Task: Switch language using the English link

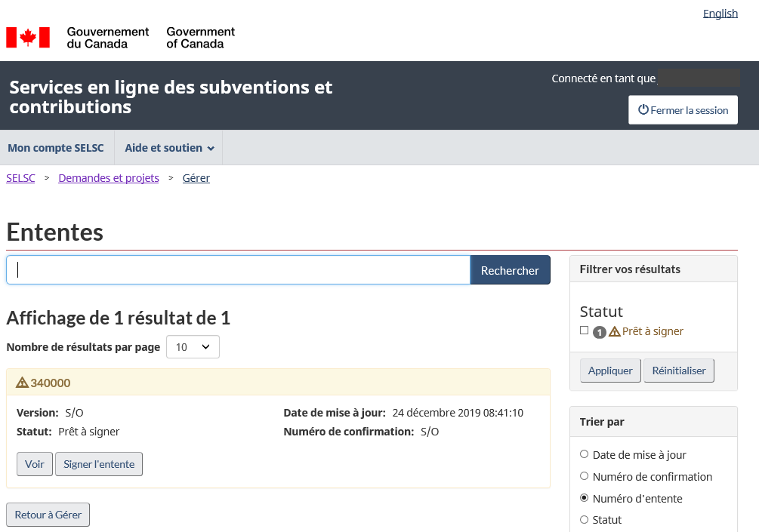Action: pos(720,14)
